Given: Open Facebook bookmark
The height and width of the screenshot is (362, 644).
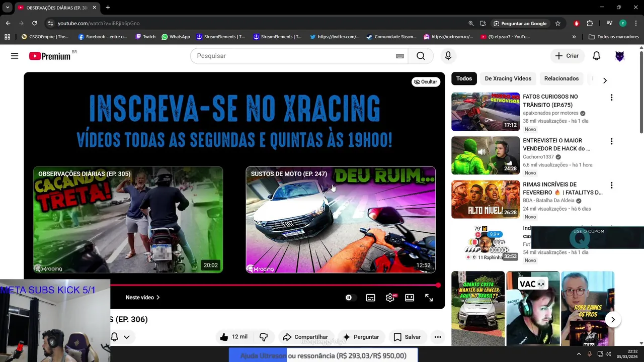Looking at the screenshot, I should tap(103, 37).
